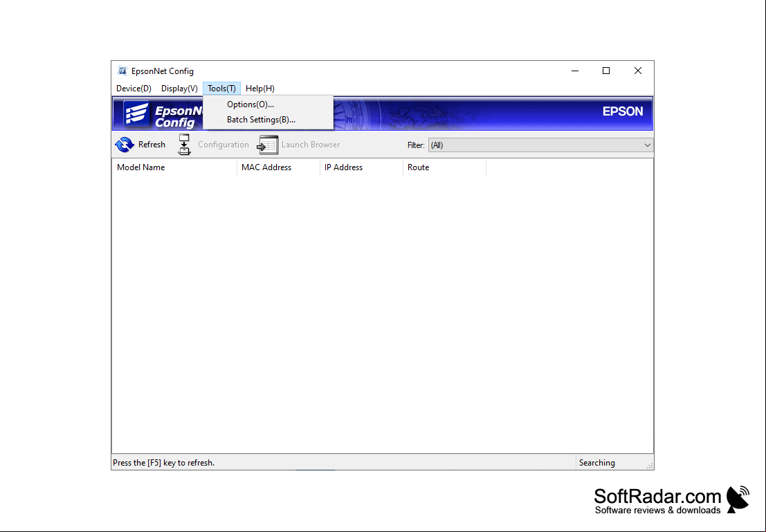This screenshot has height=532, width=766.
Task: Open the Help(H) menu
Action: 260,89
